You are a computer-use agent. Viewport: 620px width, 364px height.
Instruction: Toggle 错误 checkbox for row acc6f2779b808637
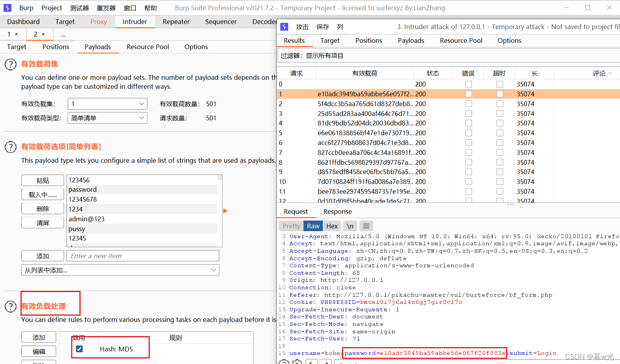coord(469,143)
